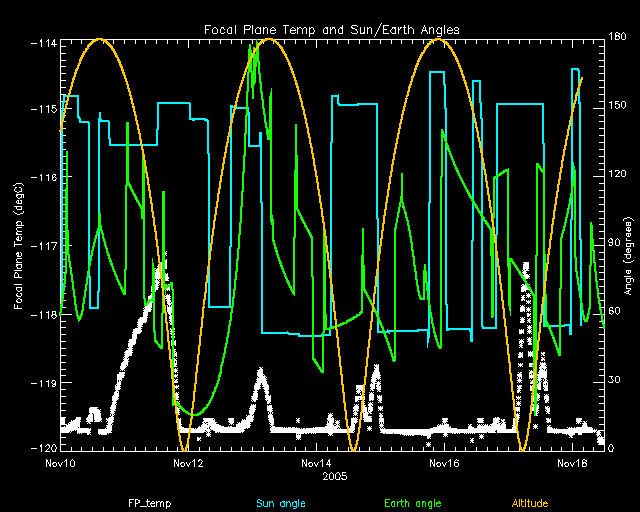Select the cyan Sun angle legend entry
Viewport: 640px width, 512px height.
(279, 503)
